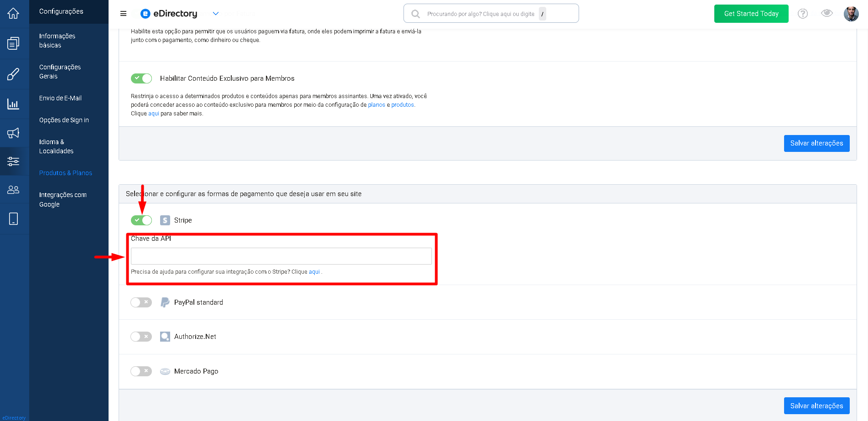This screenshot has height=421, width=868.
Task: Open the Promote megaphone icon in sidebar
Action: [x=13, y=133]
